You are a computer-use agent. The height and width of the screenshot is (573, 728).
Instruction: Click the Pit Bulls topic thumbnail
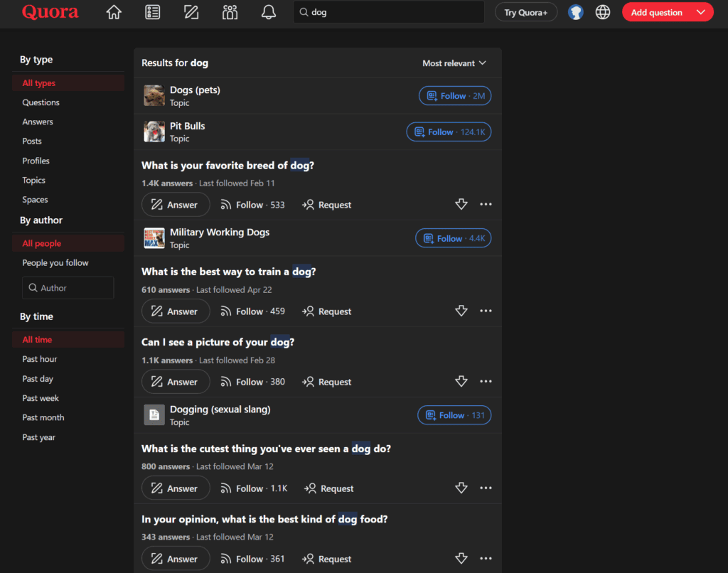154,132
